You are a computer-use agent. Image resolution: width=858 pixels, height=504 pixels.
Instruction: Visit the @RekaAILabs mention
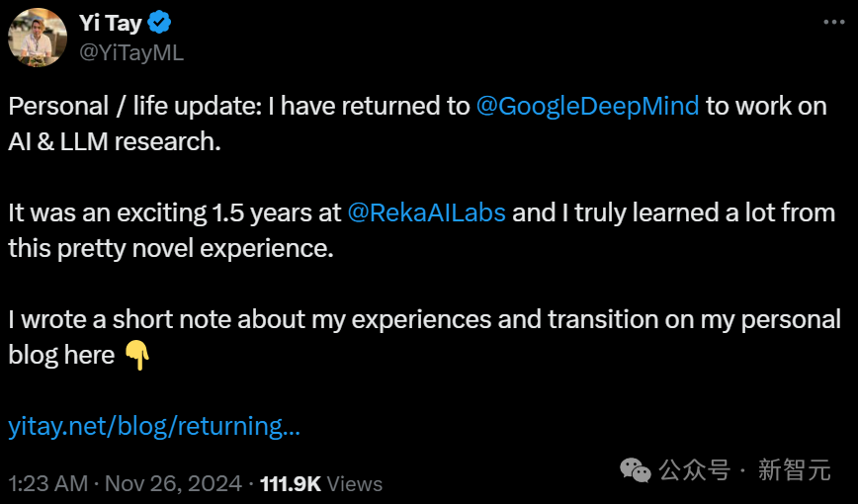426,213
